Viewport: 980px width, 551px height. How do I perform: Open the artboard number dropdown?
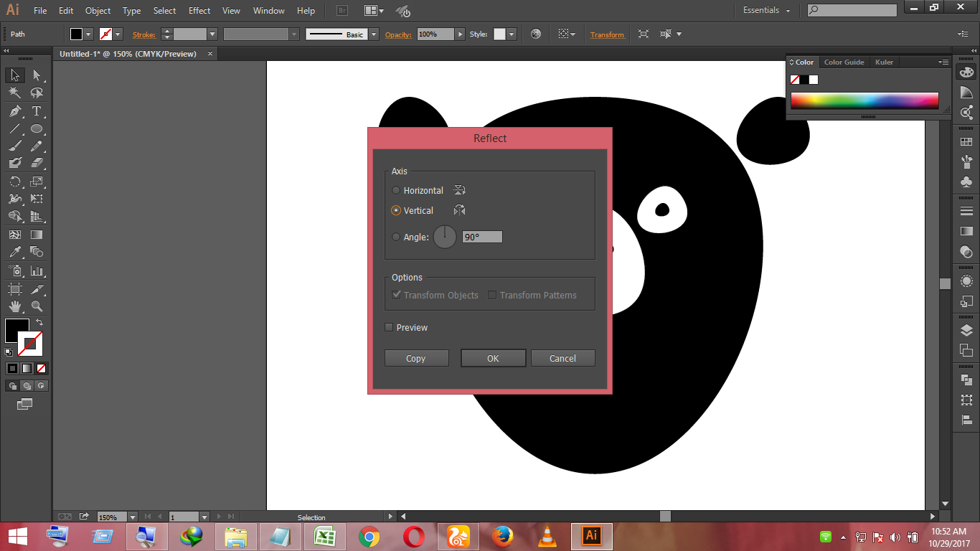pyautogui.click(x=204, y=517)
